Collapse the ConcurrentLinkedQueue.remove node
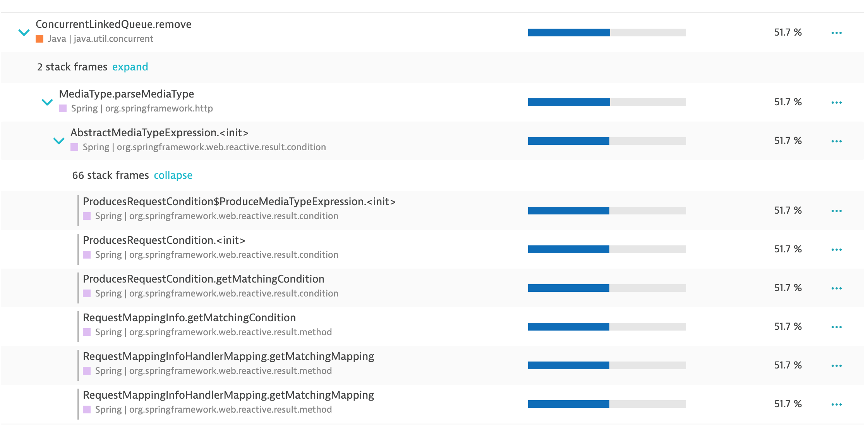The width and height of the screenshot is (868, 425). coord(24,33)
